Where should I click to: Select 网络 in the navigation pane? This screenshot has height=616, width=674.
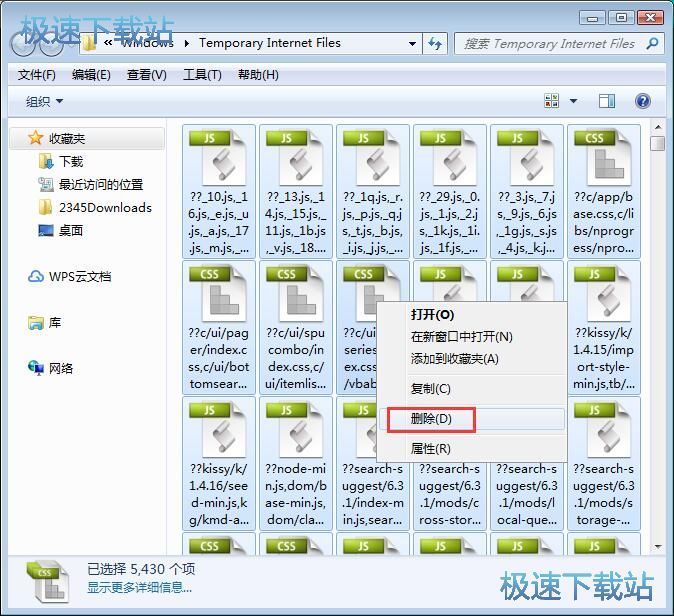click(61, 368)
